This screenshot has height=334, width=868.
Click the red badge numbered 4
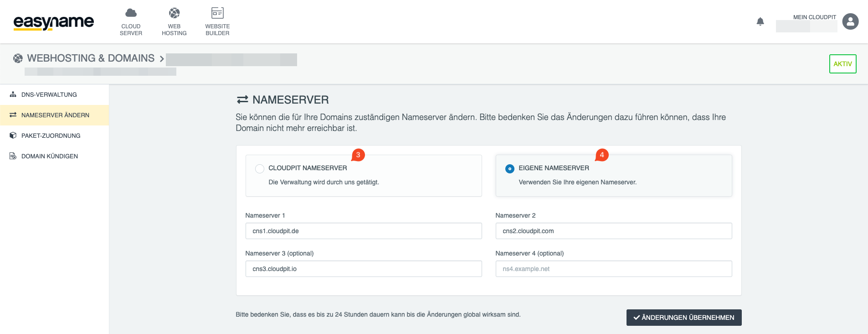[602, 155]
